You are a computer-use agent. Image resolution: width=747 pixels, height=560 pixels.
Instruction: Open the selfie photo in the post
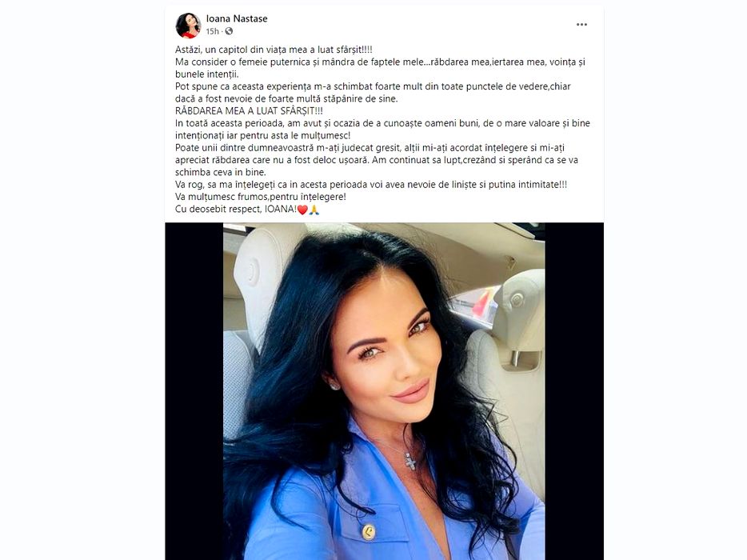(384, 391)
